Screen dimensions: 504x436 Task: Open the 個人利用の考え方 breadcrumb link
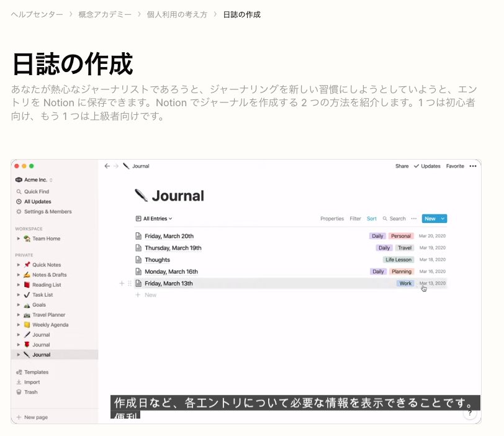[x=177, y=14]
